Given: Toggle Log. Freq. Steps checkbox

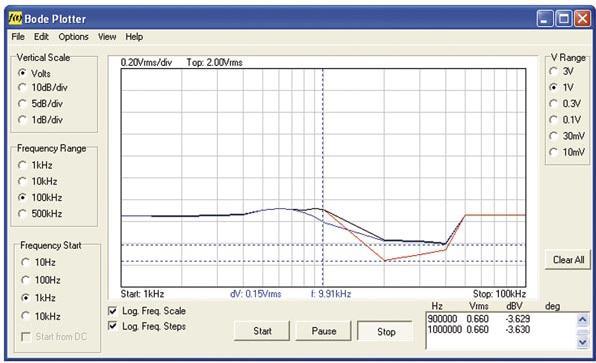Looking at the screenshot, I should 113,326.
